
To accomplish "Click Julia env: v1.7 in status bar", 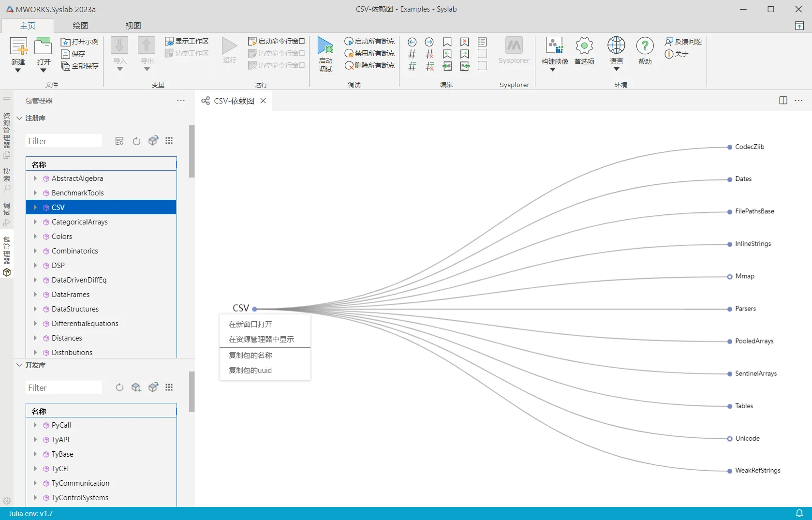I will point(31,514).
